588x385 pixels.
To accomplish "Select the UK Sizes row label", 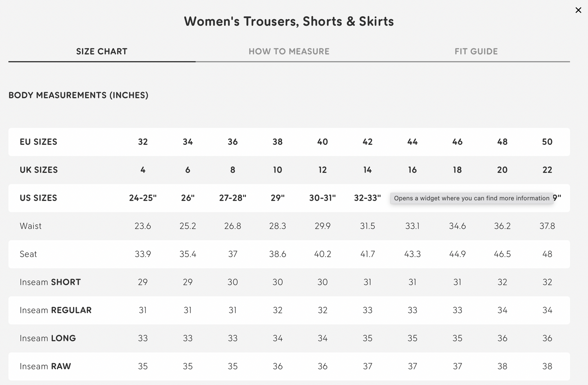I will point(39,170).
